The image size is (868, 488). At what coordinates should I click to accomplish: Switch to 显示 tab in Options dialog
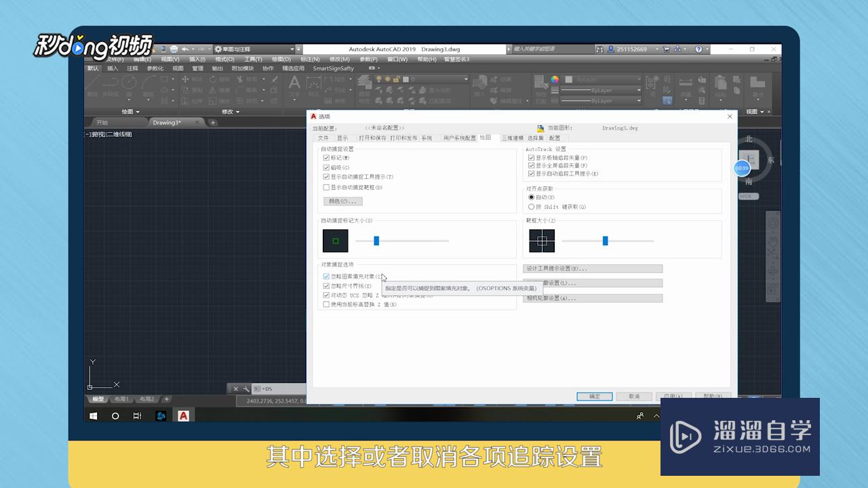342,138
